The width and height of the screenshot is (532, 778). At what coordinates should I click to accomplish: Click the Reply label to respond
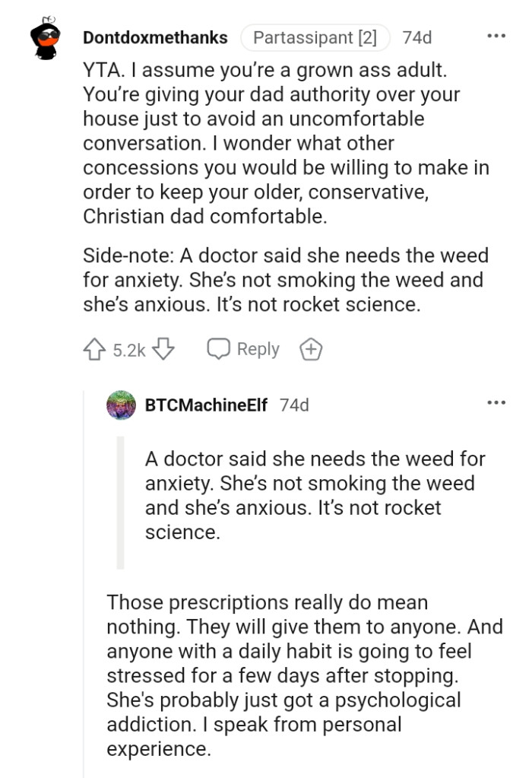pos(257,349)
